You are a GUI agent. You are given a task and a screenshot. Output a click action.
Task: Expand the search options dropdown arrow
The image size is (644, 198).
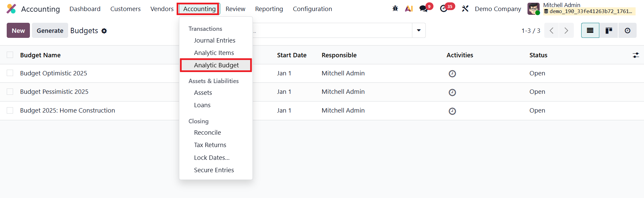click(x=419, y=30)
